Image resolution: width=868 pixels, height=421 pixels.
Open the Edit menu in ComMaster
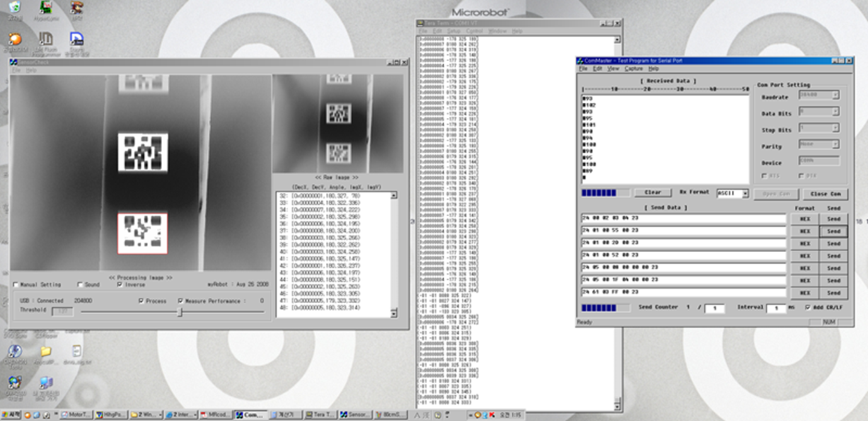click(x=597, y=68)
